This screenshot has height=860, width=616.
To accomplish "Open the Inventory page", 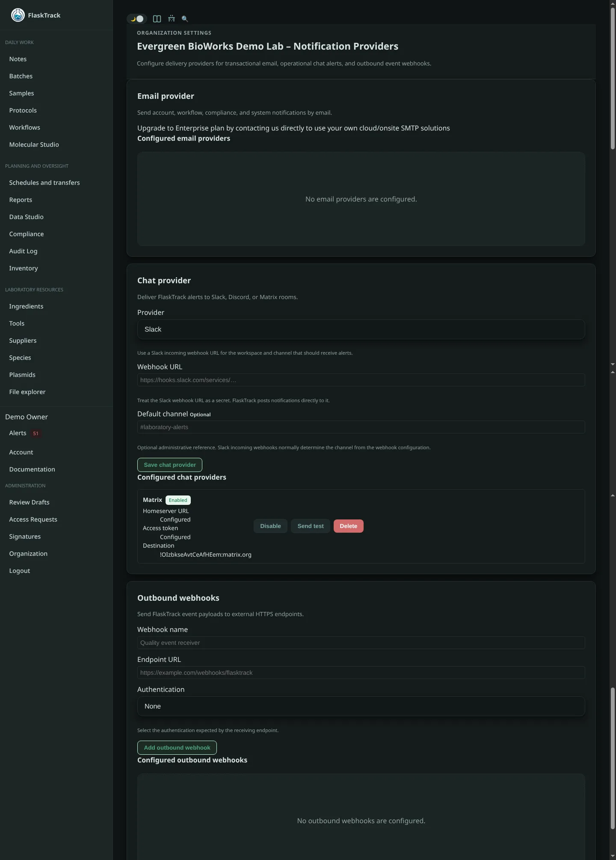I will pyautogui.click(x=24, y=268).
